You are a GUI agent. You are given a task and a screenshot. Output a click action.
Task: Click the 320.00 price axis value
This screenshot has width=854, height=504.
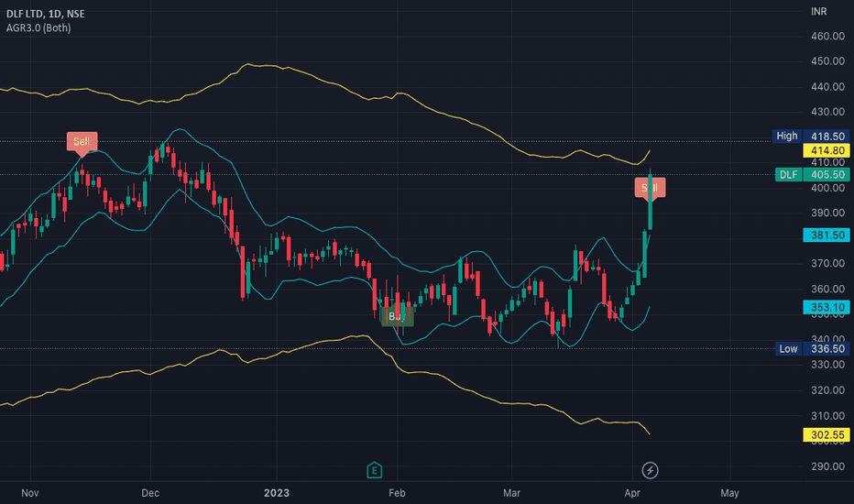coord(827,390)
